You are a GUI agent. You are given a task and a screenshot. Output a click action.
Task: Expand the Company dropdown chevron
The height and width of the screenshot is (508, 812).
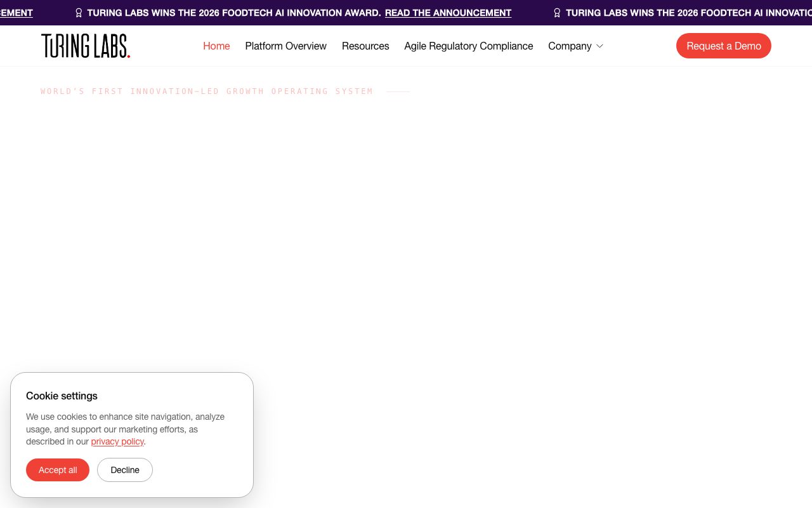point(599,46)
